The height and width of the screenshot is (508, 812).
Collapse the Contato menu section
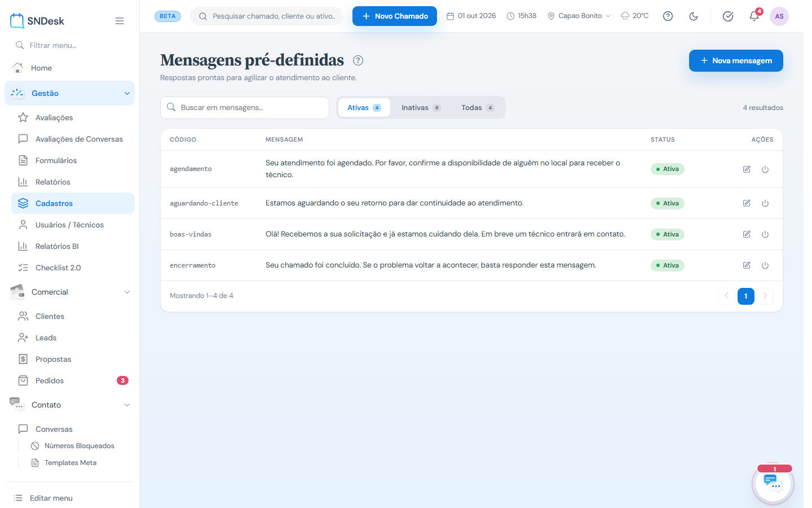coord(69,405)
